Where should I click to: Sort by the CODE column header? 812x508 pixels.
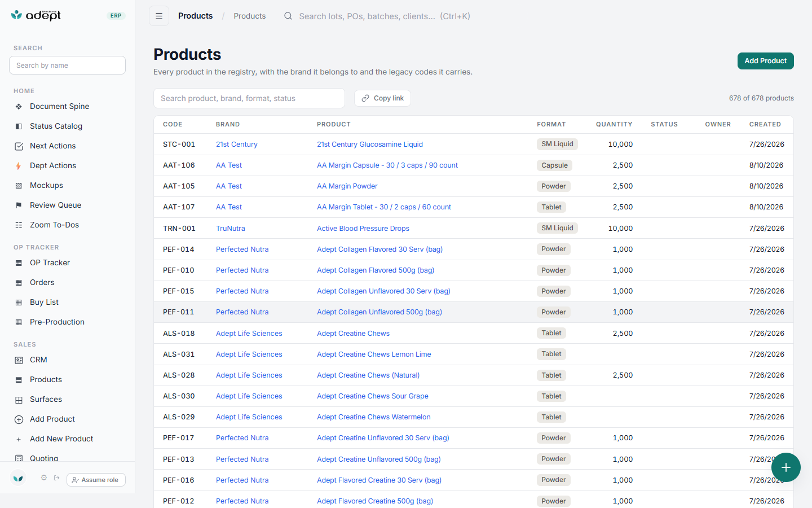click(x=173, y=124)
